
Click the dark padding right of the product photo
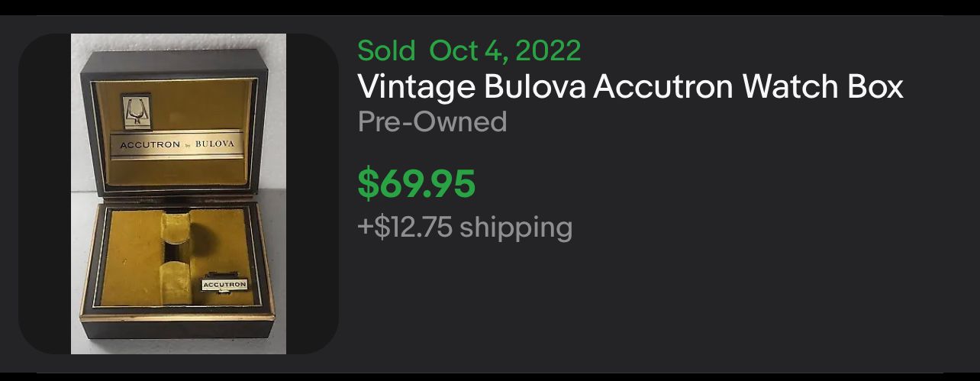pos(312,194)
